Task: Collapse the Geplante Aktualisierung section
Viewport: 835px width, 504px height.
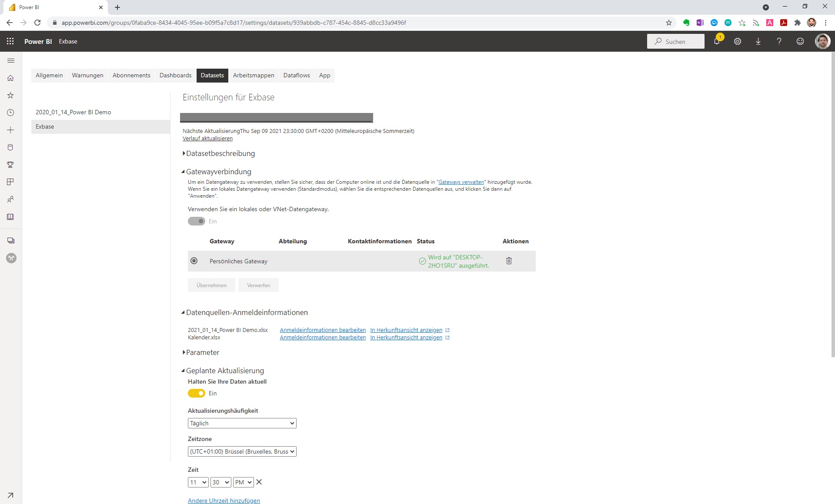Action: tap(223, 371)
